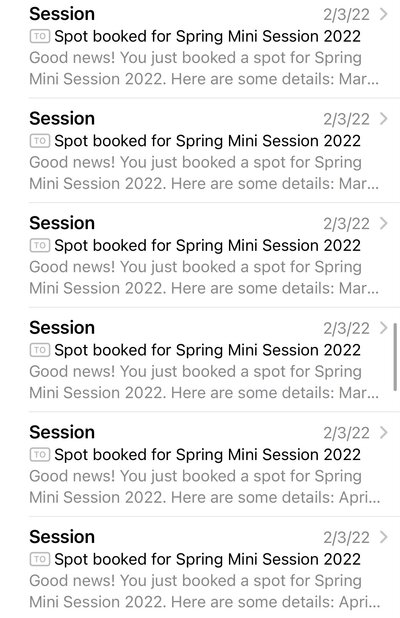Open third email's 'Good news!' preview text
This screenshot has width=400, height=618.
pos(204,277)
